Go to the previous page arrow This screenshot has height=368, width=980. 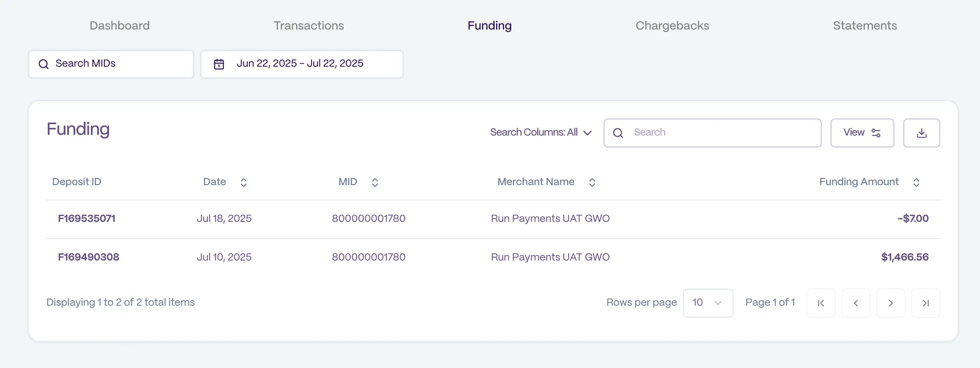[856, 303]
